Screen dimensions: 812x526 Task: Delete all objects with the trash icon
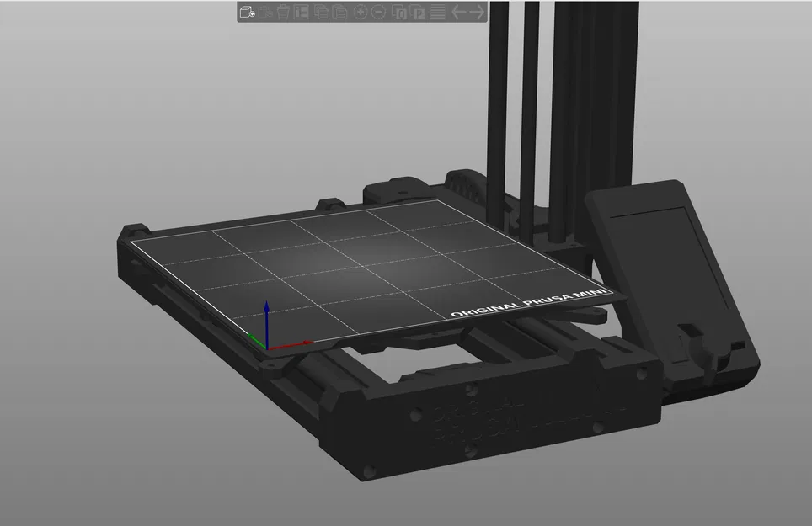click(283, 13)
